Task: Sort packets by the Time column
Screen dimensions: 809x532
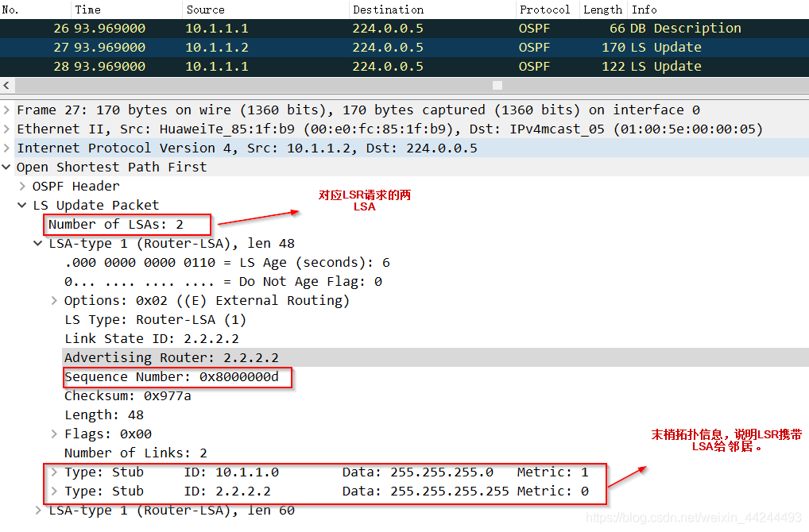Action: click(x=126, y=10)
